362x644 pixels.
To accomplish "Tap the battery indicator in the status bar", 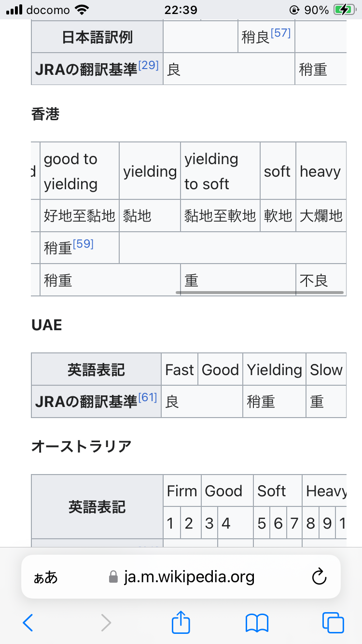I will (345, 10).
